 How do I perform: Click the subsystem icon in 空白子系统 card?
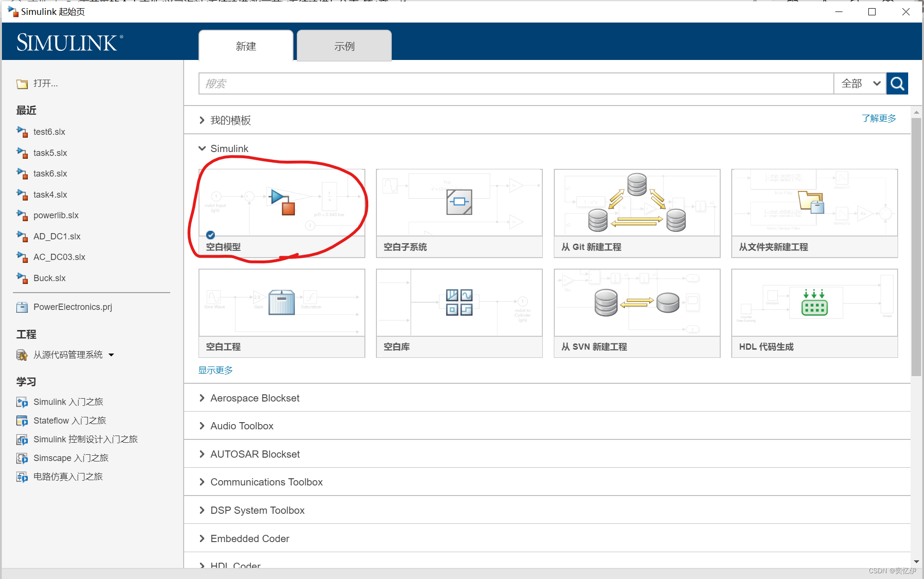[x=459, y=202]
